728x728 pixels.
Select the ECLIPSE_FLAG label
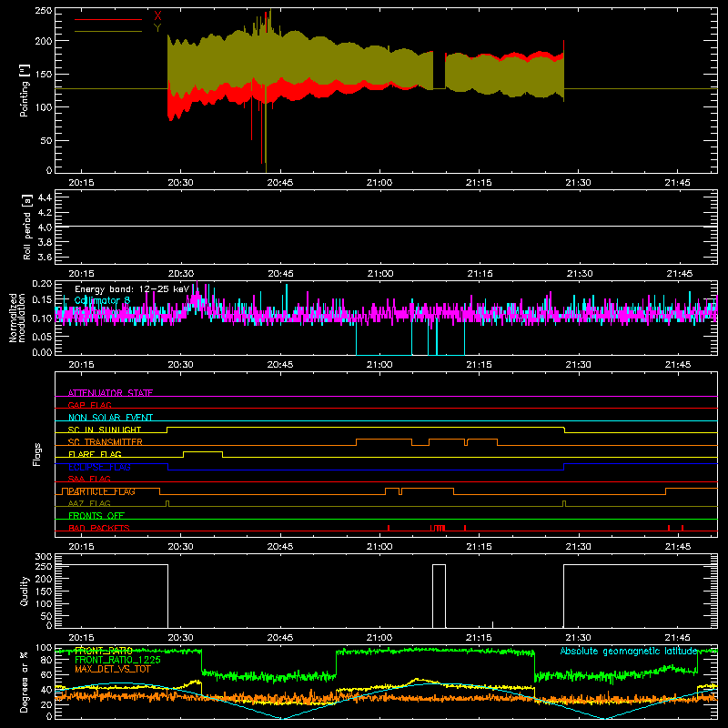[99, 467]
